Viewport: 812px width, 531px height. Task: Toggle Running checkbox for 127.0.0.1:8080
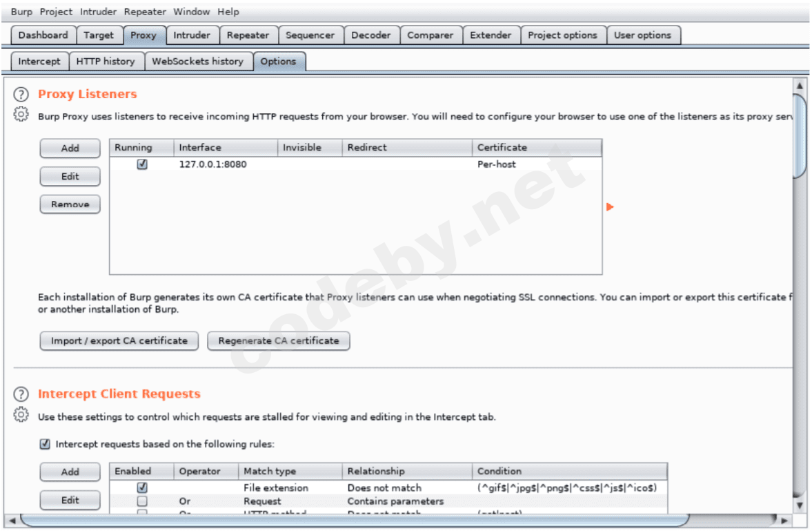click(x=142, y=164)
